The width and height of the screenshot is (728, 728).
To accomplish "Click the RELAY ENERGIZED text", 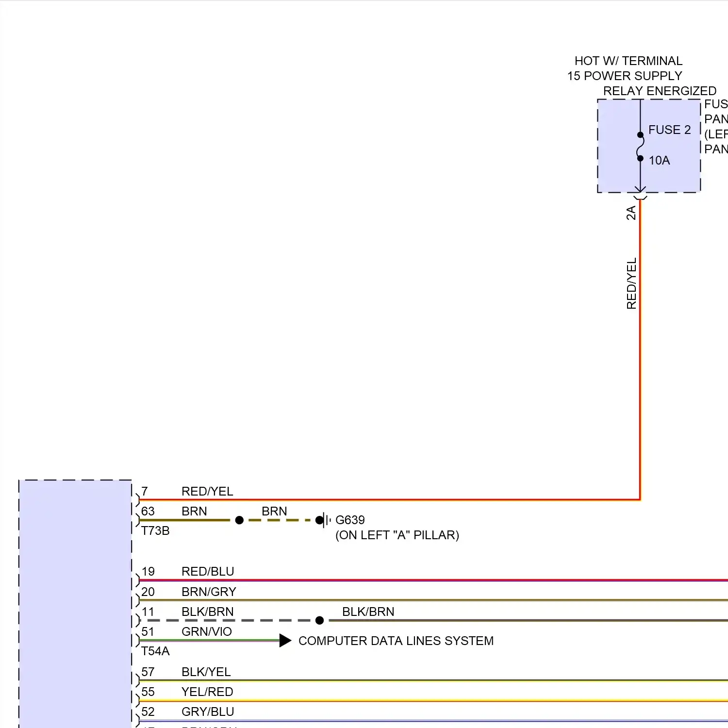I will [660, 91].
